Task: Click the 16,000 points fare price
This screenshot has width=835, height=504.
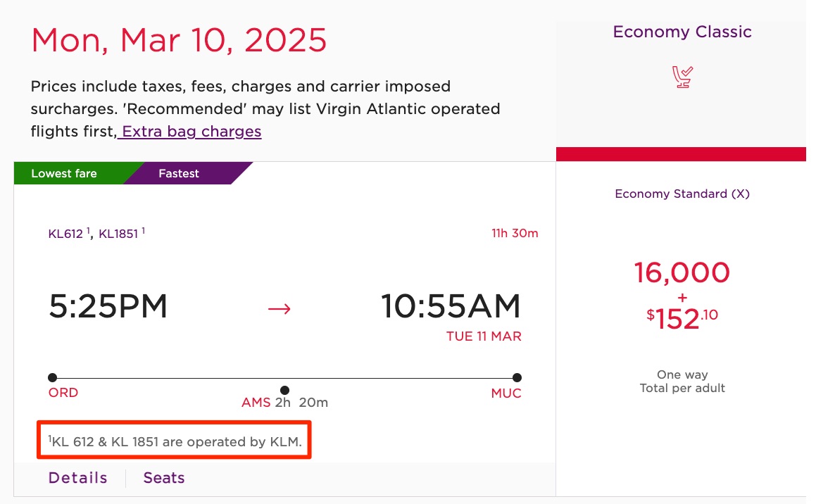Action: [x=682, y=273]
